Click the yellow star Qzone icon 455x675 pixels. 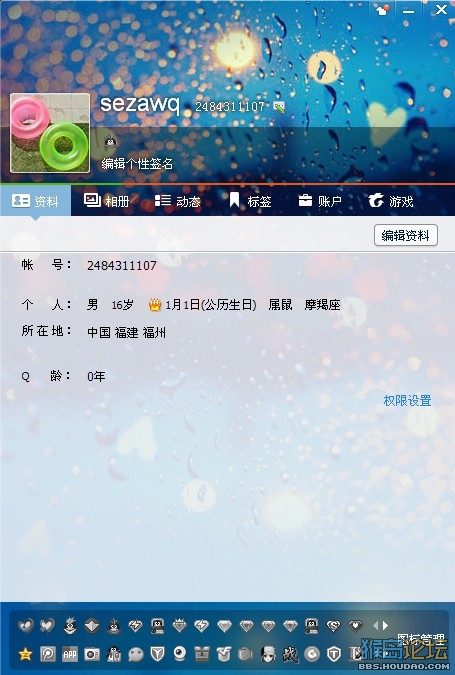(26, 654)
